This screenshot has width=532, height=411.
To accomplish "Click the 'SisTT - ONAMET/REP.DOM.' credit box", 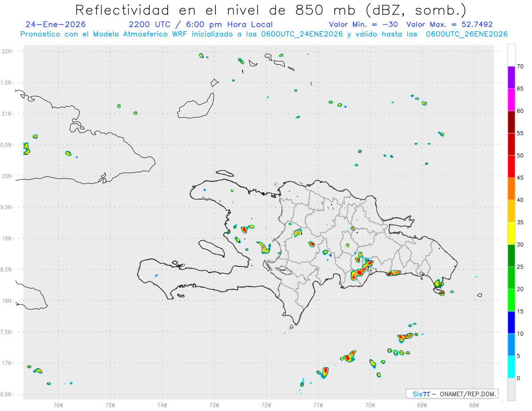I will (452, 394).
